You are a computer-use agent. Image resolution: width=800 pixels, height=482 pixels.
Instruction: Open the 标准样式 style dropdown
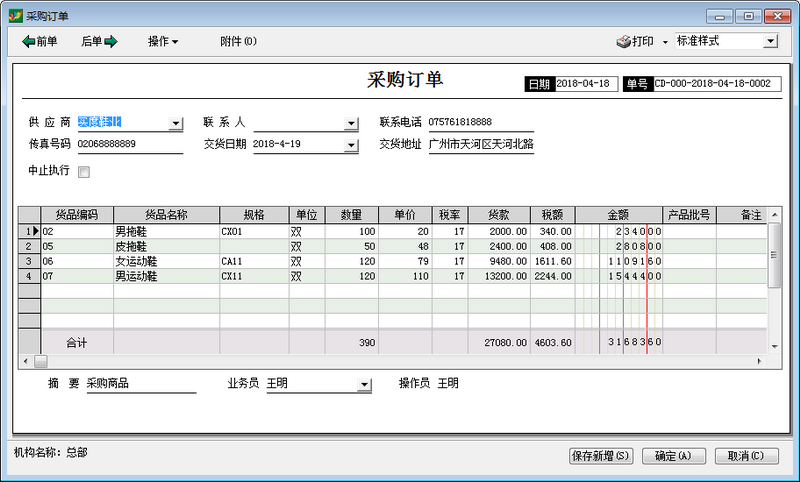tap(770, 41)
